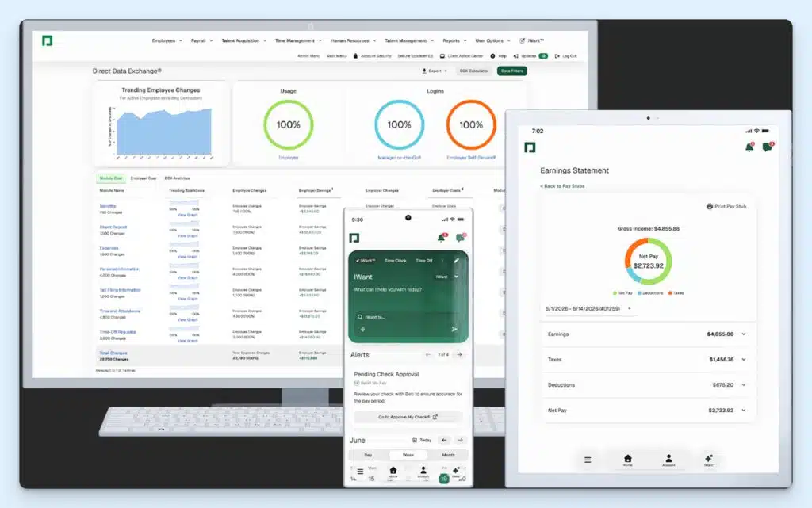Screen dimensions: 812x508
Task: Select the Module Cost tab on desktop
Action: click(x=111, y=178)
